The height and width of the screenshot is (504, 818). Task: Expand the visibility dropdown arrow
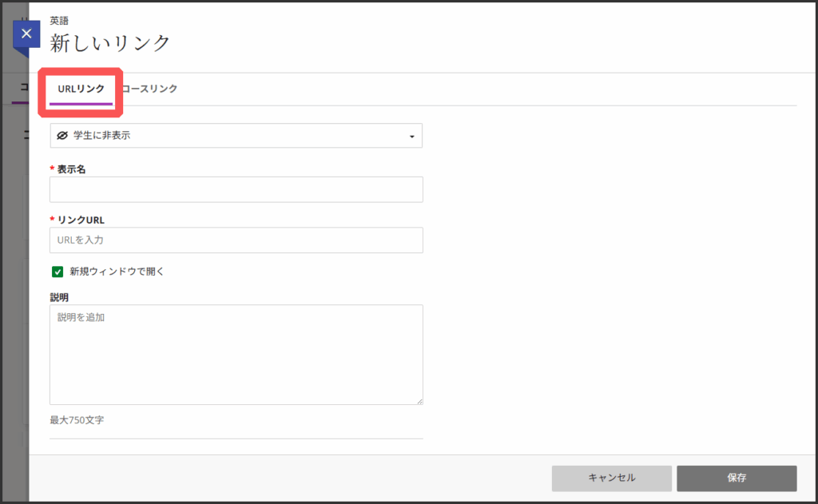tap(411, 137)
